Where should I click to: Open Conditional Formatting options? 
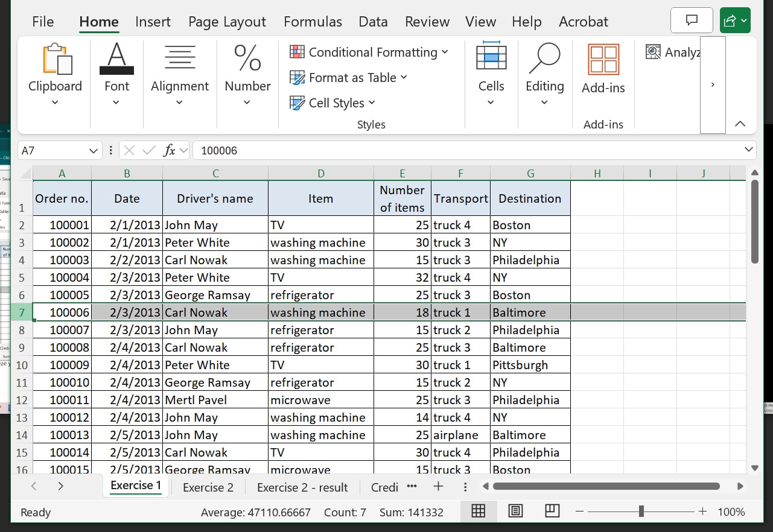[x=369, y=52]
